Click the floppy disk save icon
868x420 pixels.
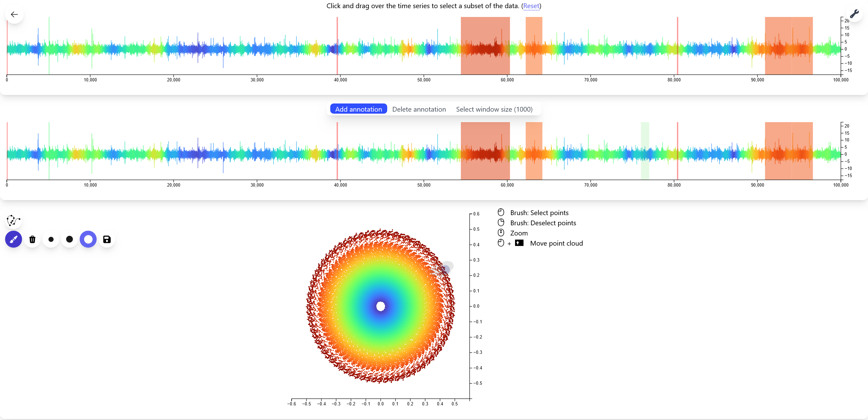click(x=107, y=240)
